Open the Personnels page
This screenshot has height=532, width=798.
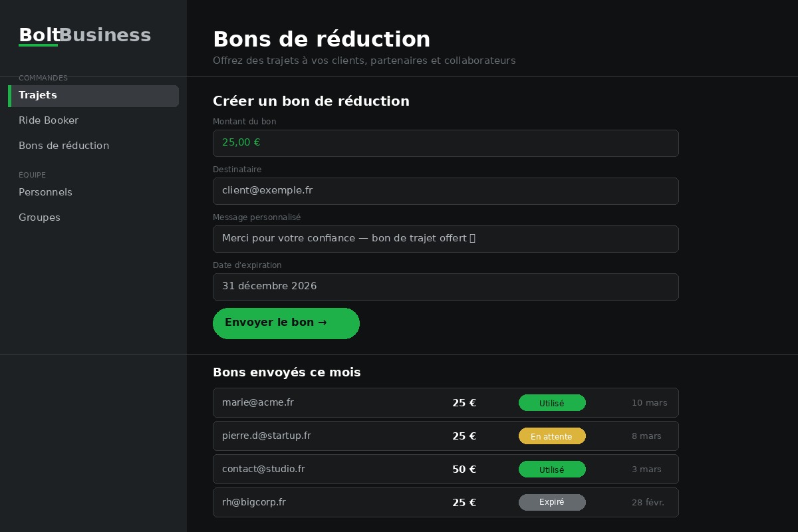tap(45, 192)
